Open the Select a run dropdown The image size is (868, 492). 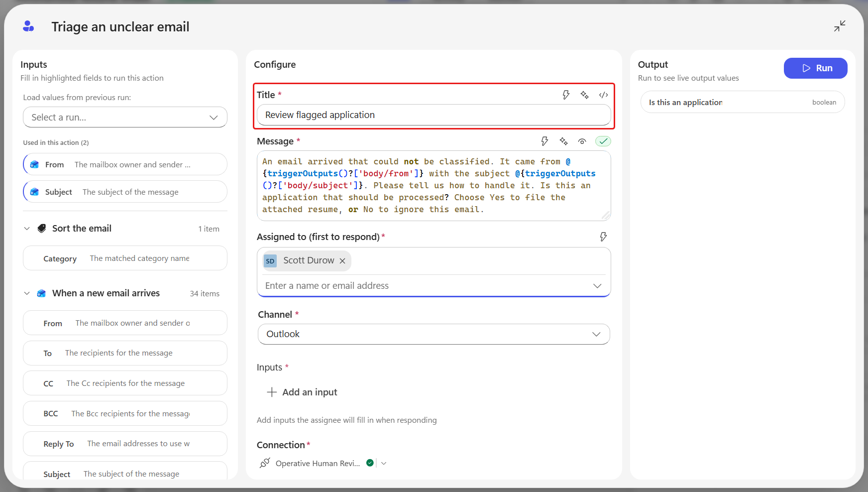pyautogui.click(x=125, y=118)
